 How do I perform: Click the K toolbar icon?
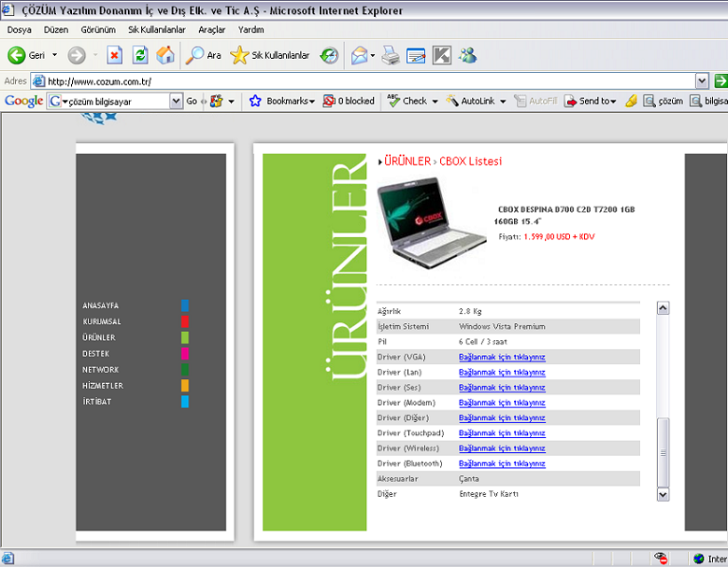pyautogui.click(x=441, y=55)
